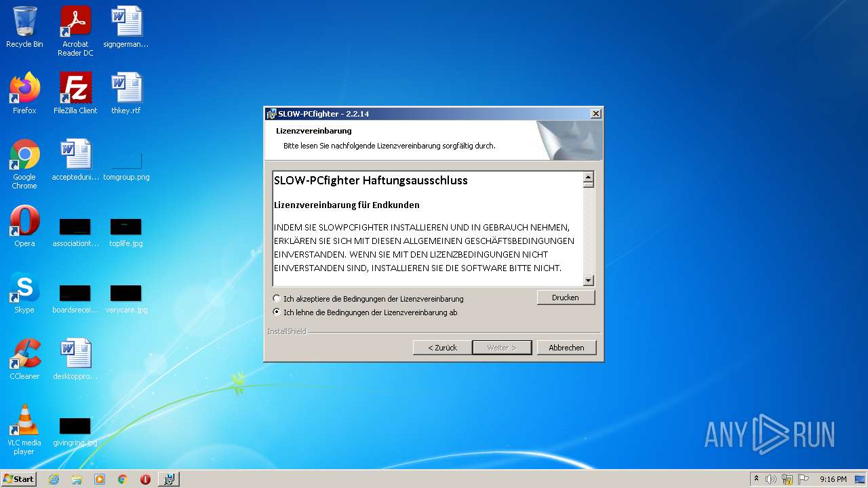Open Internet Explorer from taskbar
This screenshot has width=868, height=488.
tap(54, 479)
